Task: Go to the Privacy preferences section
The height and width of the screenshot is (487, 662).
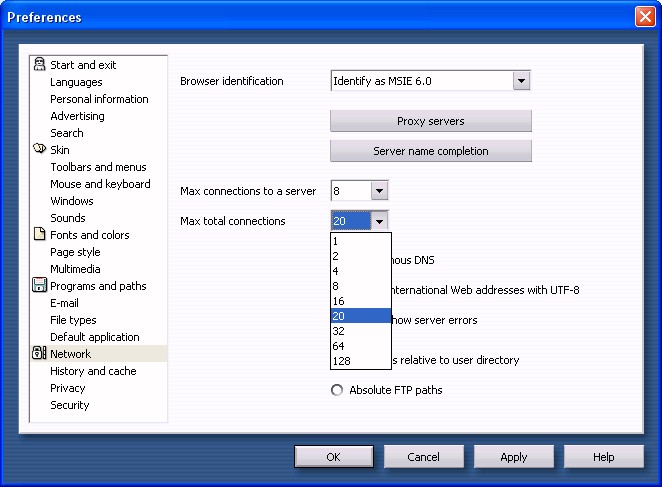Action: 68,388
